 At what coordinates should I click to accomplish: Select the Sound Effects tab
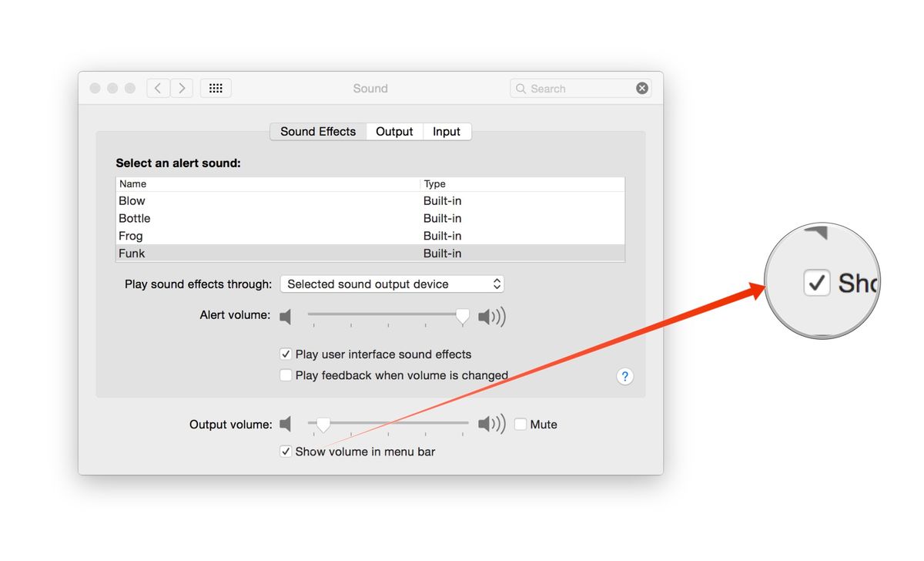click(317, 131)
